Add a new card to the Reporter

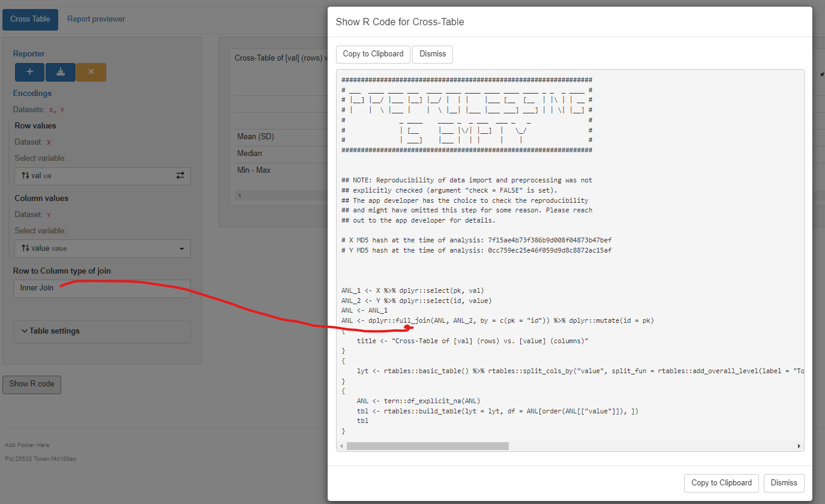(x=29, y=72)
